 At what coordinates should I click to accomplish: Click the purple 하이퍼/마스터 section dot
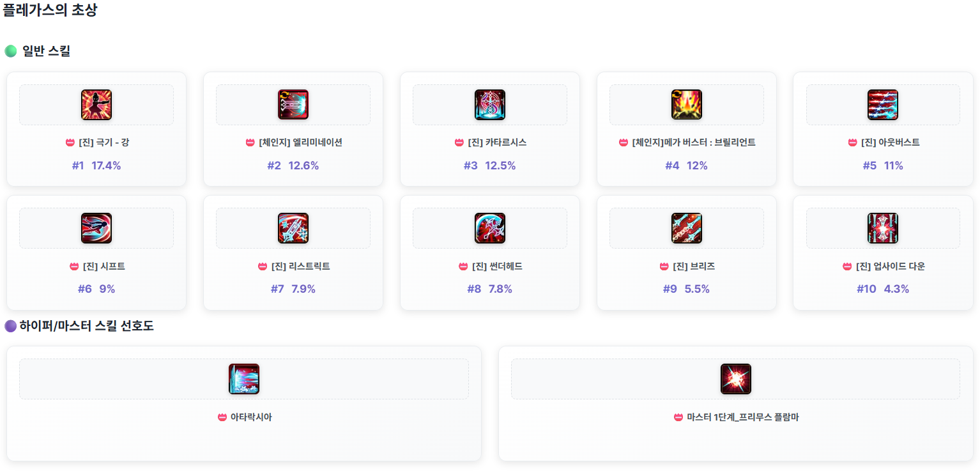point(11,327)
